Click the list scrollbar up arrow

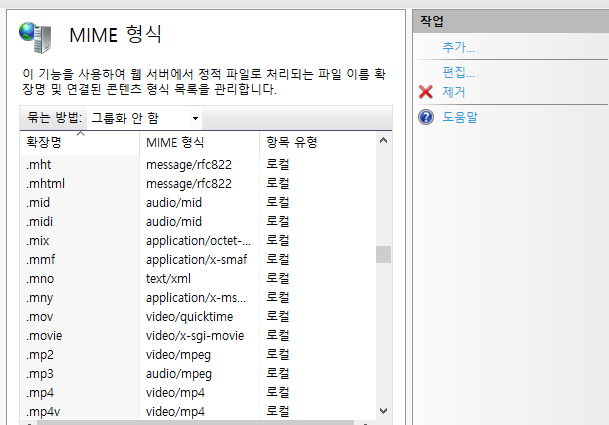point(383,141)
